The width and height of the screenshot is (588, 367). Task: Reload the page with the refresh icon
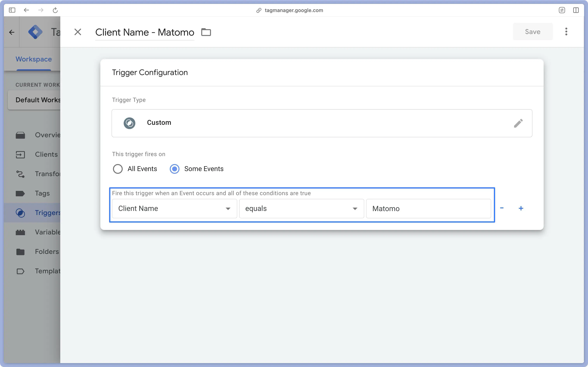click(55, 10)
